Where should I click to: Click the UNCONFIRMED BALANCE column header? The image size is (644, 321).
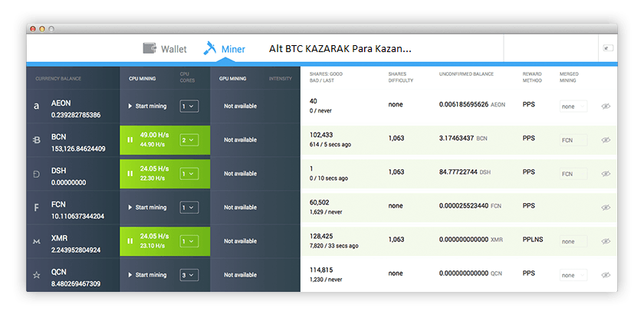click(x=466, y=74)
